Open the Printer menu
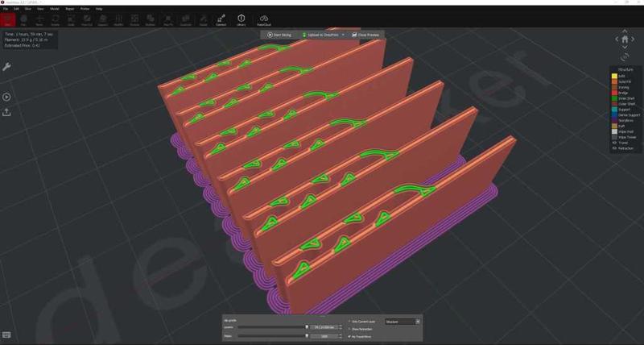This screenshot has width=644, height=345. click(x=85, y=9)
